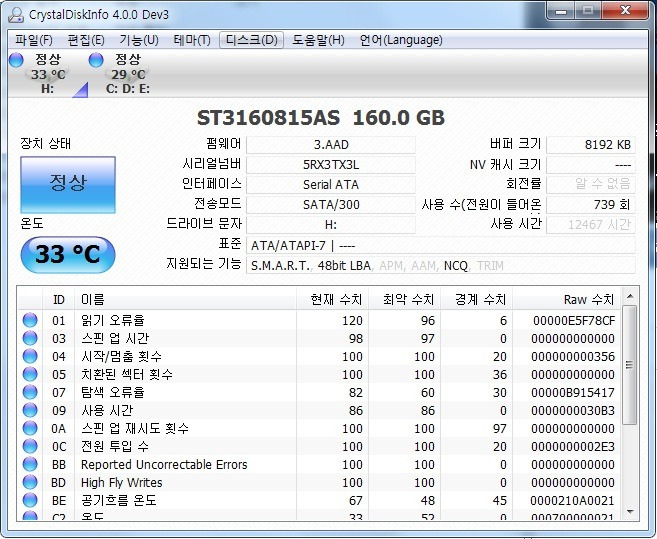Click the drive letter field H:
The image size is (657, 539).
tap(331, 225)
